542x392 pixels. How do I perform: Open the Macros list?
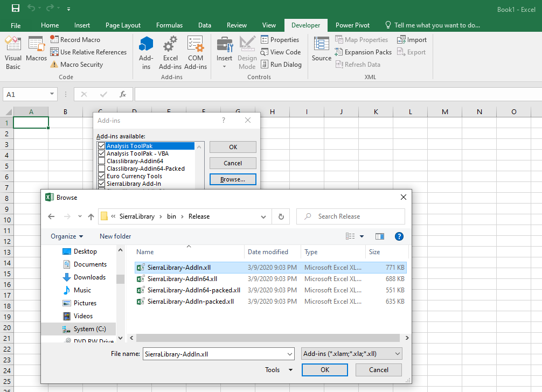point(36,48)
